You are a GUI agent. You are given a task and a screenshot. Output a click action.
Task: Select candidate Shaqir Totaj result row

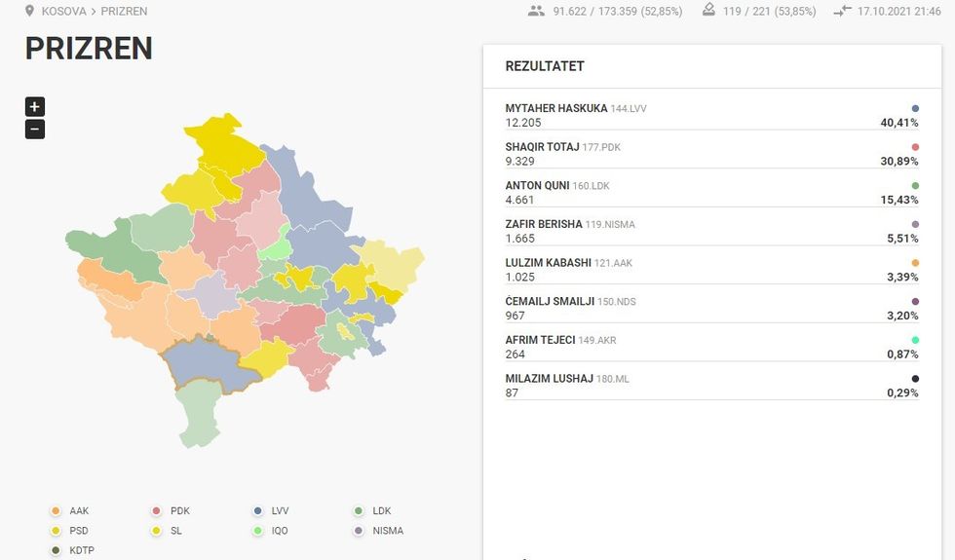coord(711,154)
